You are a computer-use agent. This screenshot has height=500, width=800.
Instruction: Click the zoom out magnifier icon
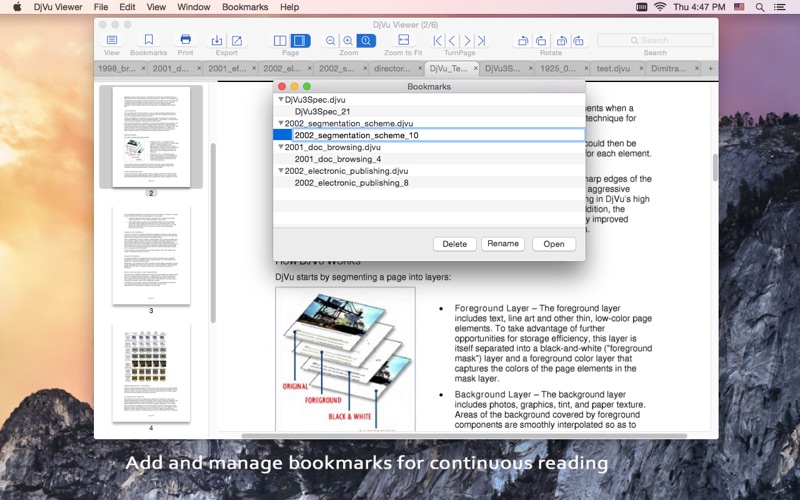331,41
